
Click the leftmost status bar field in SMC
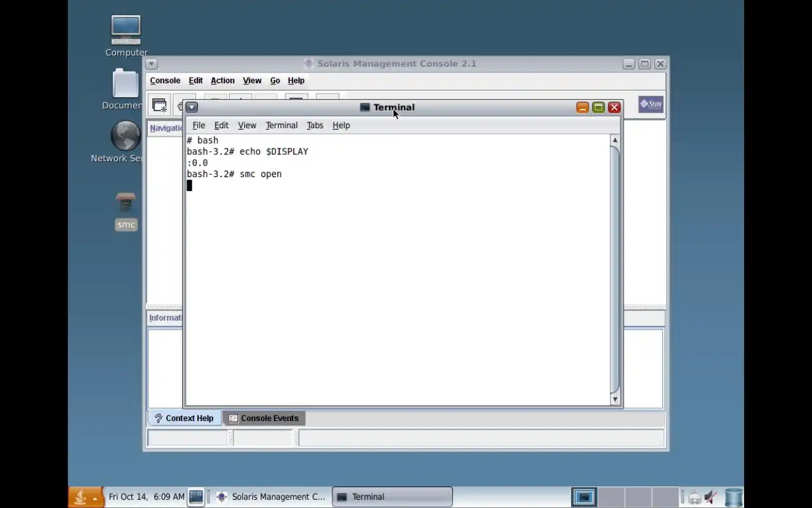[188, 438]
